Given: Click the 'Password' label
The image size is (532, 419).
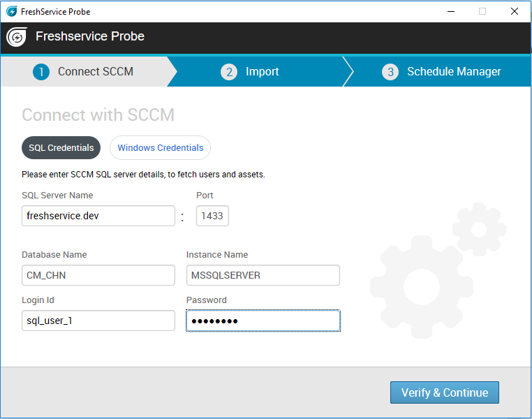Looking at the screenshot, I should pyautogui.click(x=206, y=300).
